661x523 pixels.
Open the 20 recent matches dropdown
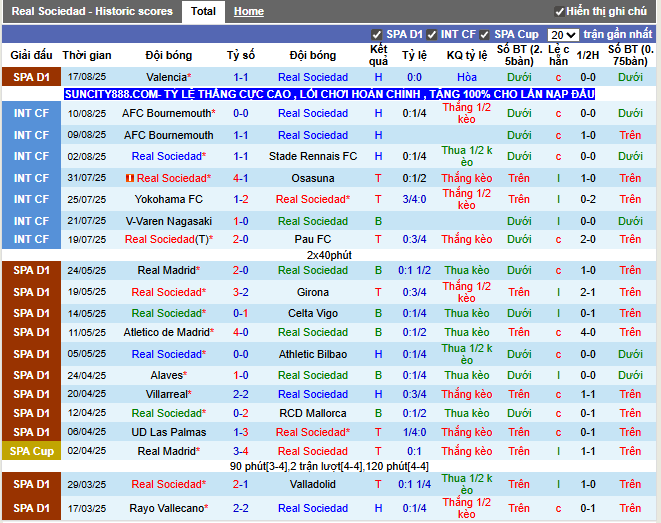tap(563, 35)
